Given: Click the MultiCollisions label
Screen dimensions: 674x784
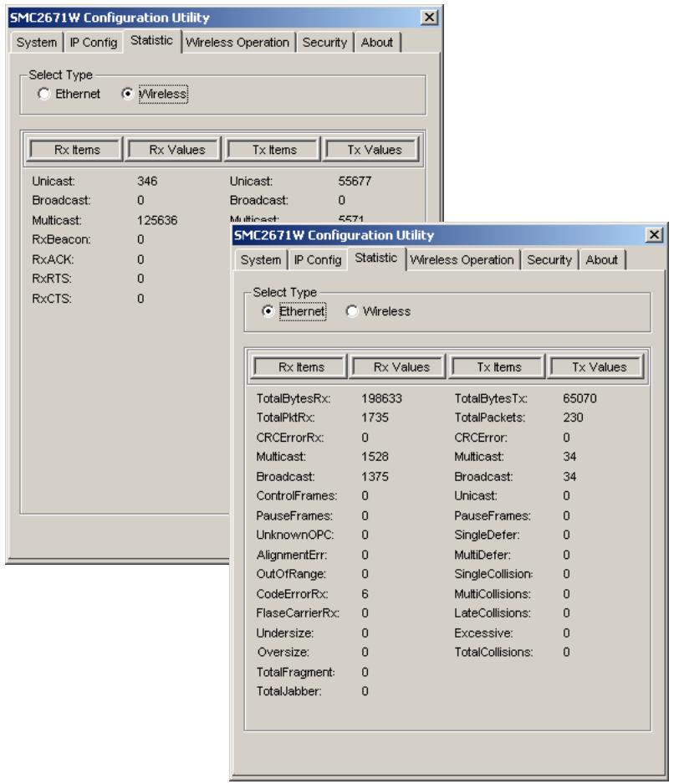Looking at the screenshot, I should [x=493, y=594].
